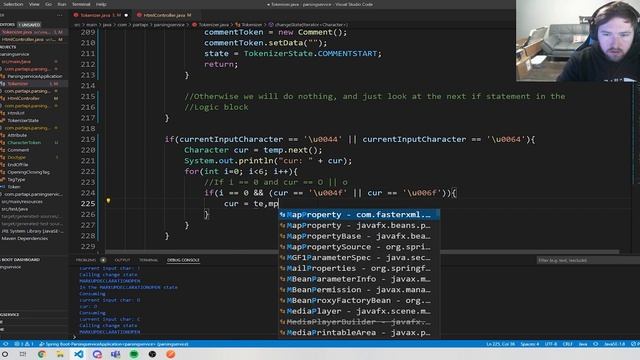
Task: Expand Maven Dependencies node
Action: pos(24,238)
